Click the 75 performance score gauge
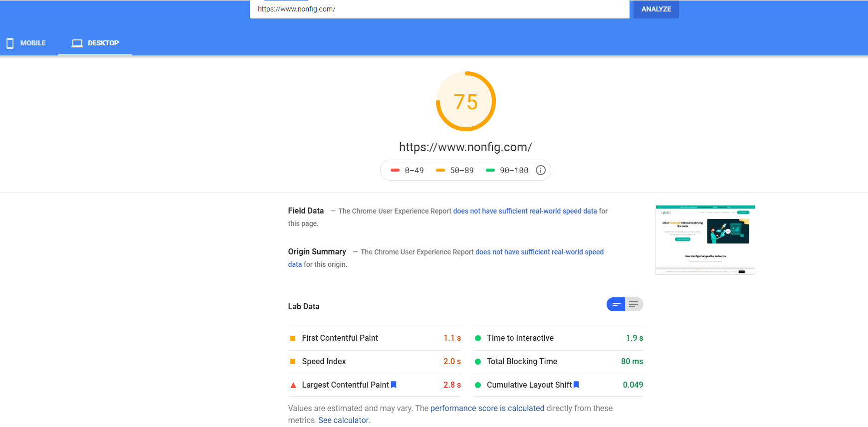Image resolution: width=868 pixels, height=427 pixels. point(466,101)
